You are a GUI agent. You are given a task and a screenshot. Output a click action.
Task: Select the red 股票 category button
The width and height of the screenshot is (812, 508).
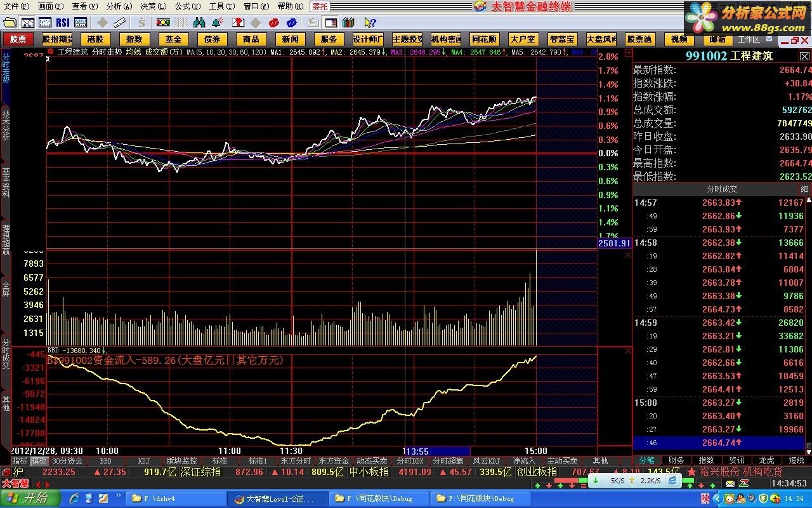coord(18,39)
